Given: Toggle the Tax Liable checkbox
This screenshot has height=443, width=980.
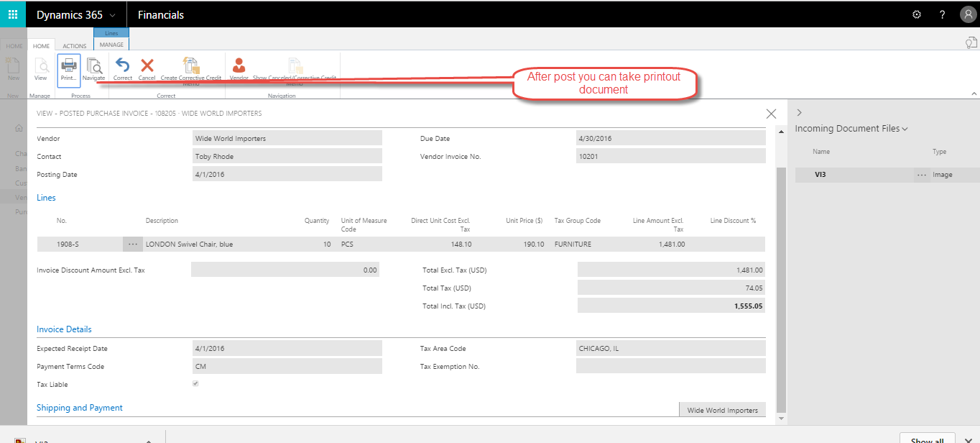Looking at the screenshot, I should [x=195, y=384].
